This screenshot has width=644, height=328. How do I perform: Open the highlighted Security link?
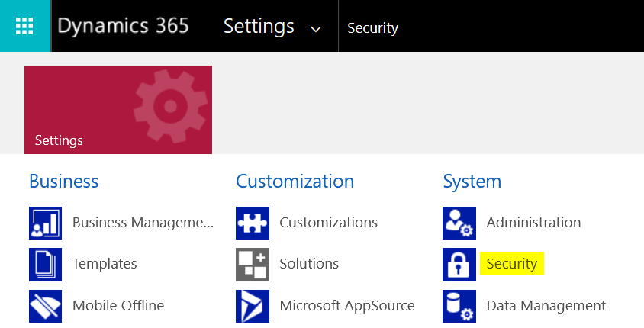tap(512, 264)
